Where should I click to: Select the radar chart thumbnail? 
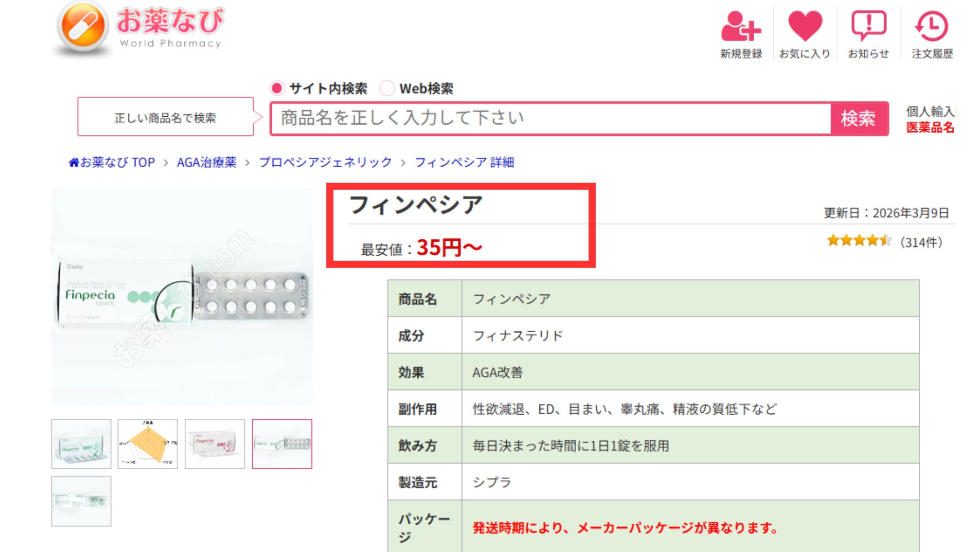(x=148, y=444)
